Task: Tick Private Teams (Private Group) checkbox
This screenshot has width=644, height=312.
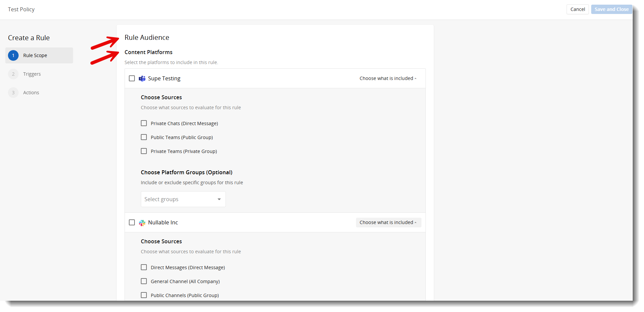Action: click(x=144, y=151)
